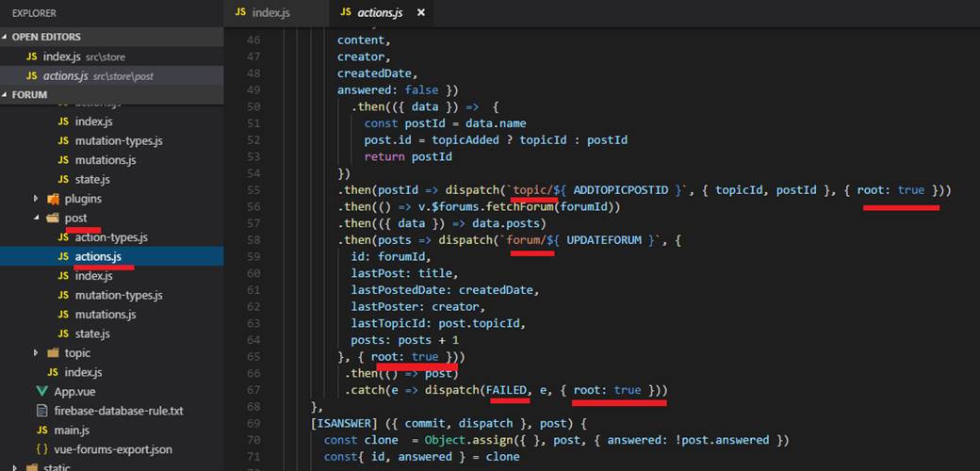980x471 pixels.
Task: Open index.js listed right below highlighted actions.js
Action: [x=93, y=276]
